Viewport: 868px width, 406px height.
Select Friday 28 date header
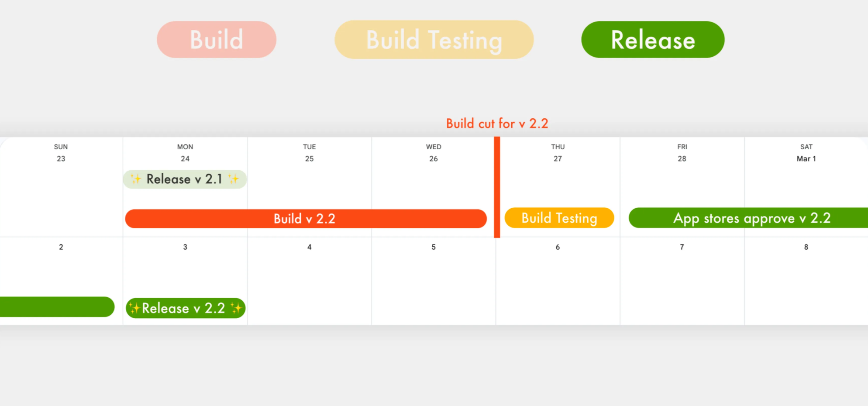pos(682,153)
